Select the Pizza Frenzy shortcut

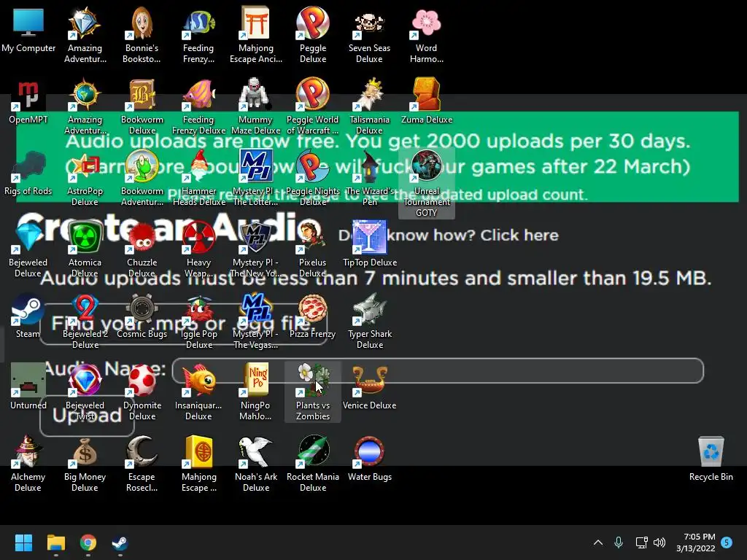tap(312, 316)
